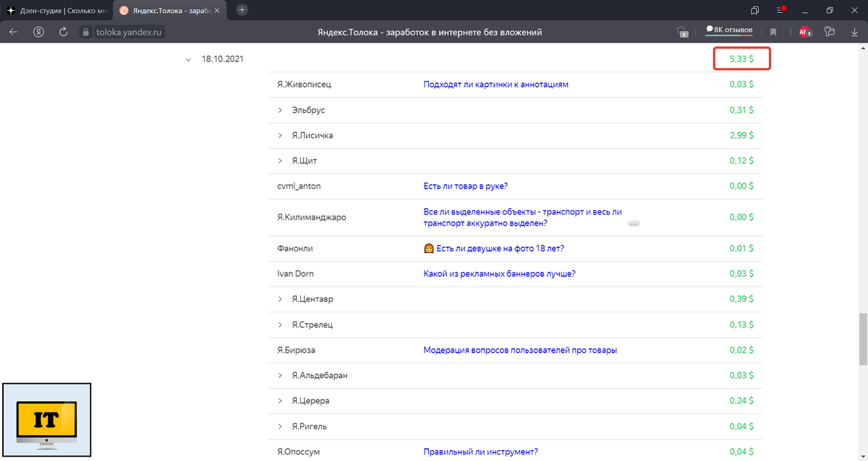
Task: Expand the Я.Церера row
Action: 280,401
